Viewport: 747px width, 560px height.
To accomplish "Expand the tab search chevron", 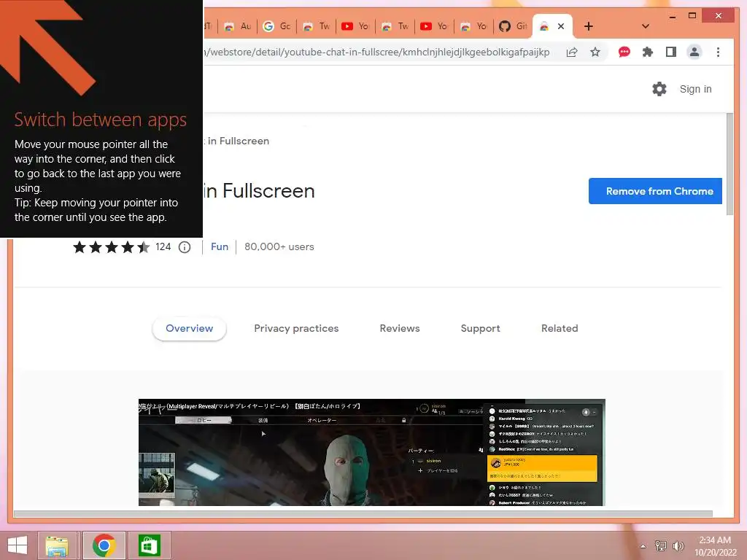I will [646, 26].
